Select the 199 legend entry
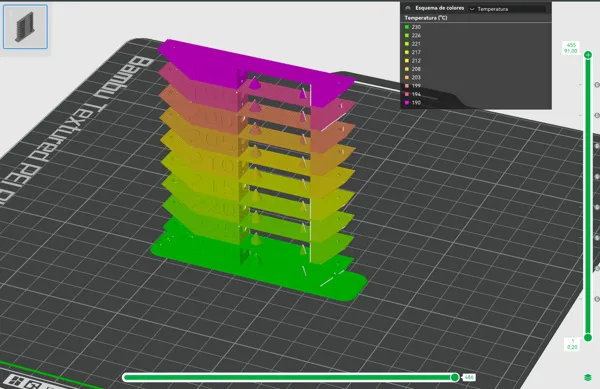This screenshot has height=389, width=600. (x=413, y=86)
